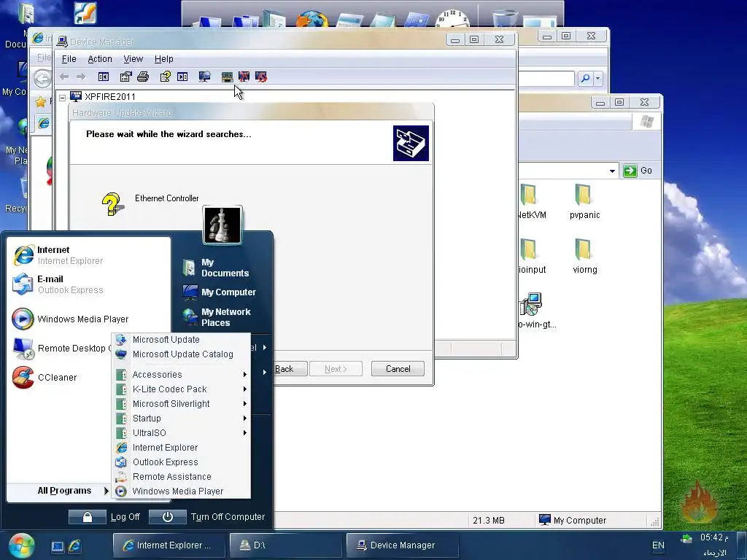Open Properties icon in Device Manager toolbar

click(x=125, y=77)
